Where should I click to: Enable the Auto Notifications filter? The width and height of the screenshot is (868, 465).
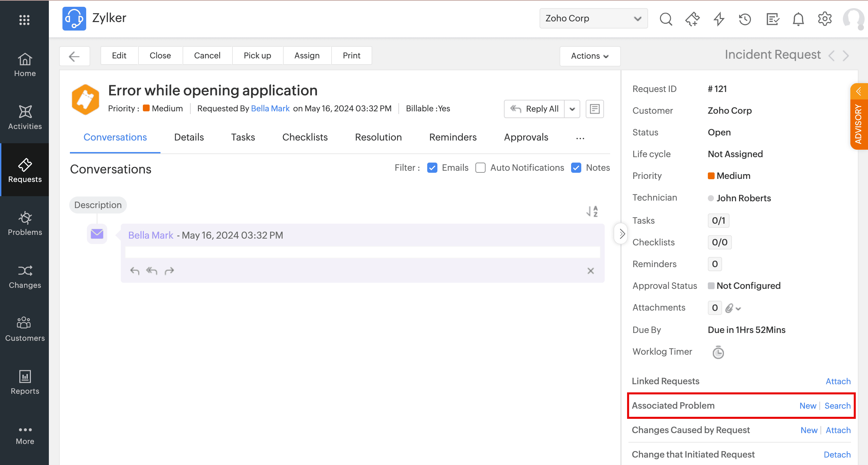click(x=480, y=168)
